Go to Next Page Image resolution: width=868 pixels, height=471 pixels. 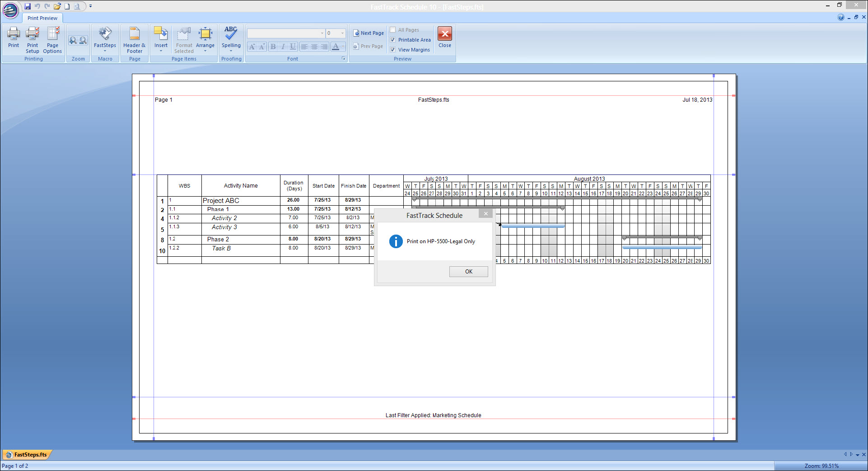[369, 33]
